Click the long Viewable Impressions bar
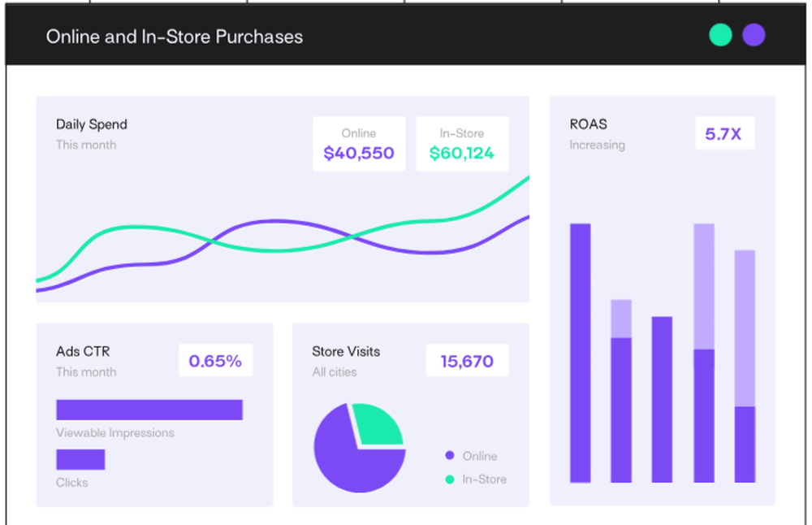The image size is (812, 525). click(149, 410)
